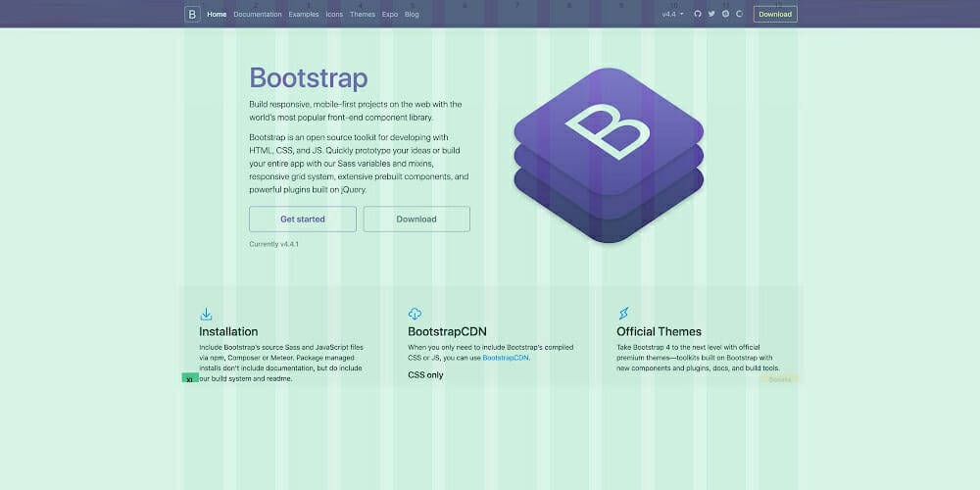Click the 'CSS only' subheading

(x=425, y=375)
